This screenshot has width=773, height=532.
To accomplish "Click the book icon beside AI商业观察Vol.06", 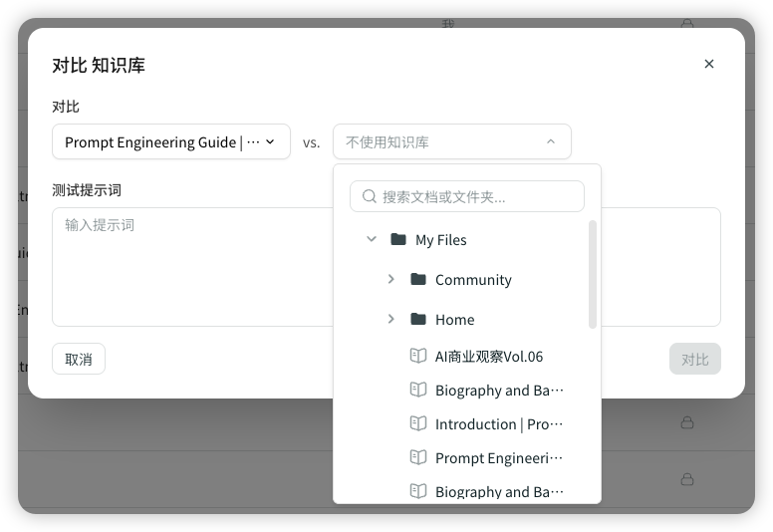I will (418, 356).
